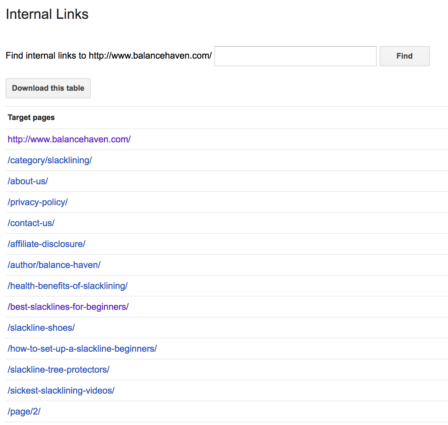Image resolution: width=448 pixels, height=425 pixels.
Task: Open the /health-benefits-of-slacklining/ link
Action: tap(68, 286)
